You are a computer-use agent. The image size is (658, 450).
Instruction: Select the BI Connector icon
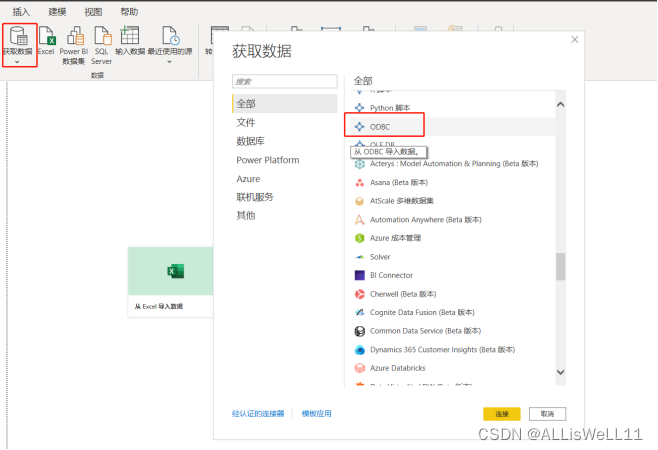pos(360,275)
